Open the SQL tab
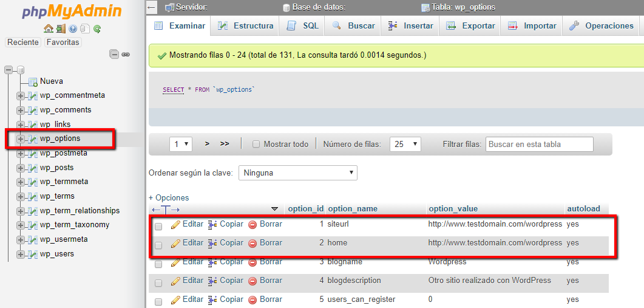Image resolution: width=644 pixels, height=308 pixels. pyautogui.click(x=302, y=26)
